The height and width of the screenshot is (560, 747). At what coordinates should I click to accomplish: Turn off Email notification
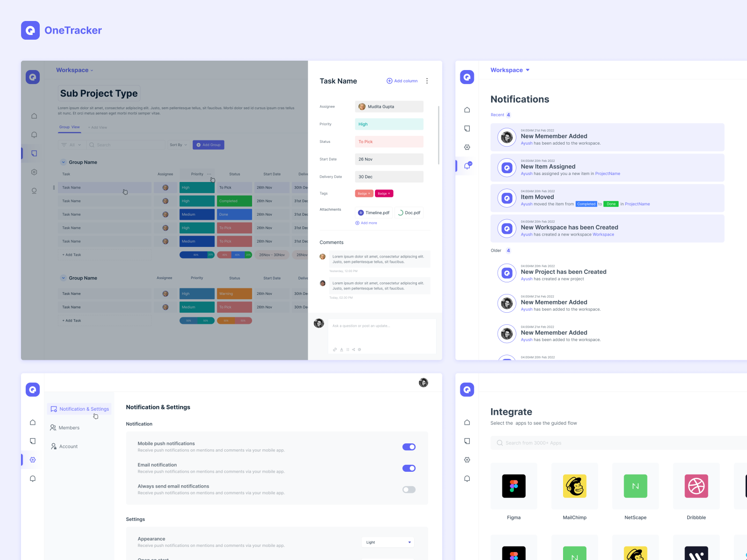[409, 468]
